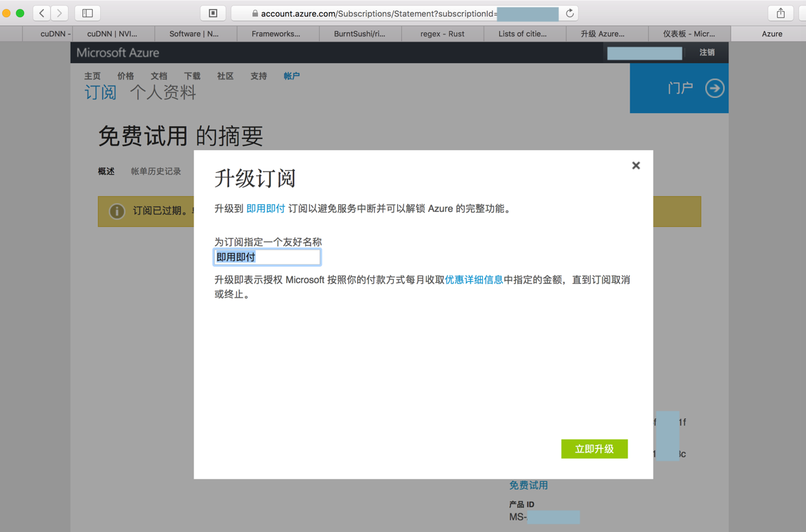Switch to the Lists of citie... tab
The height and width of the screenshot is (532, 806).
click(x=523, y=34)
